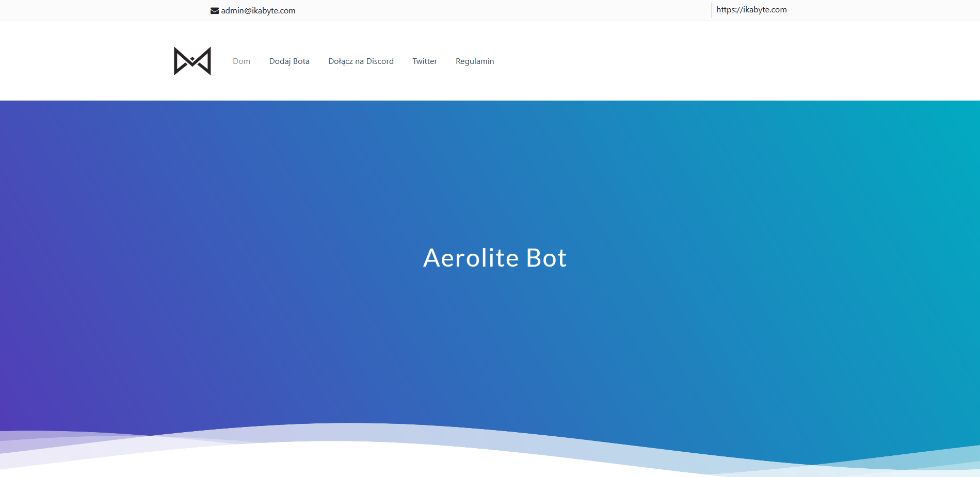Screen dimensions: 980x477
Task: Open the Twitter navigation link
Action: coord(424,61)
